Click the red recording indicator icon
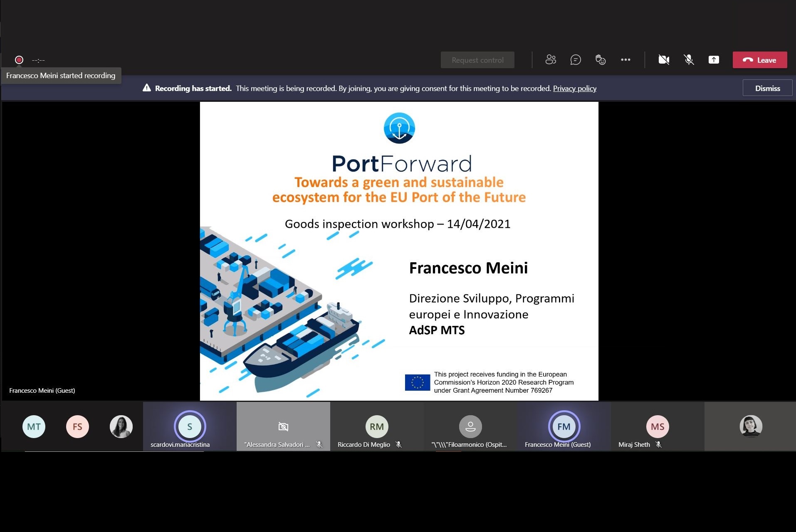 [19, 60]
